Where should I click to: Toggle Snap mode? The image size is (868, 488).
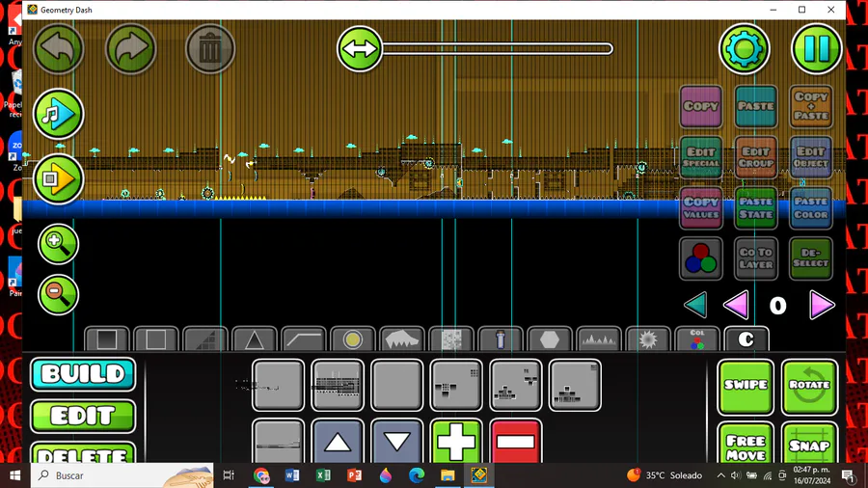pyautogui.click(x=809, y=444)
